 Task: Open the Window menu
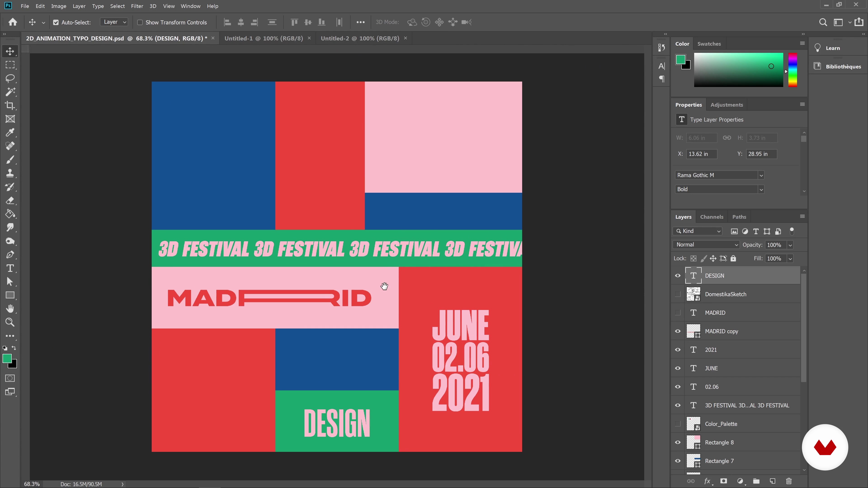click(190, 6)
